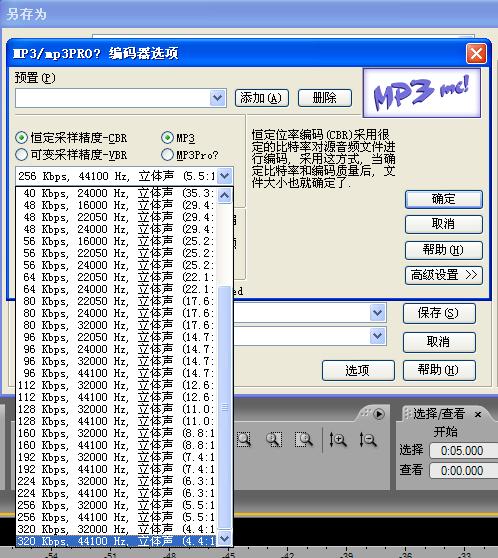Screen dimensions: 498x558
Task: Click the round play arrow panel icon
Action: [379, 414]
